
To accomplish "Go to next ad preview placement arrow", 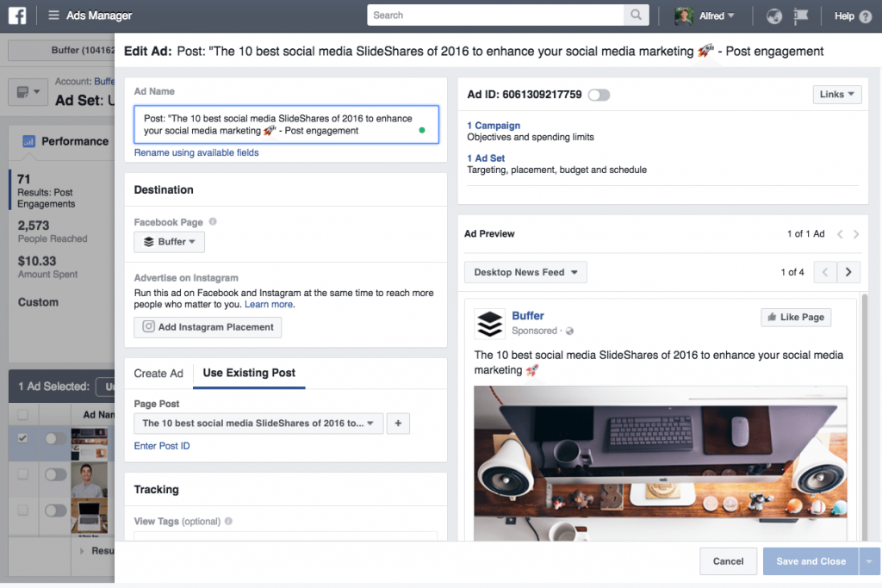I will coord(849,272).
